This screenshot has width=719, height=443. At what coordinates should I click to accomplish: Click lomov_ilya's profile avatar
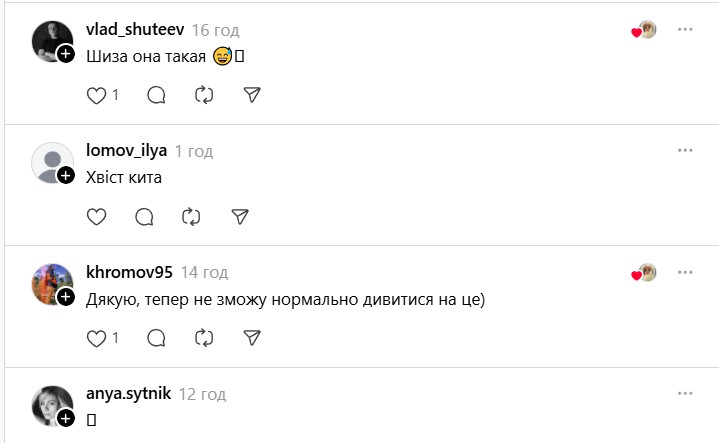[x=52, y=163]
